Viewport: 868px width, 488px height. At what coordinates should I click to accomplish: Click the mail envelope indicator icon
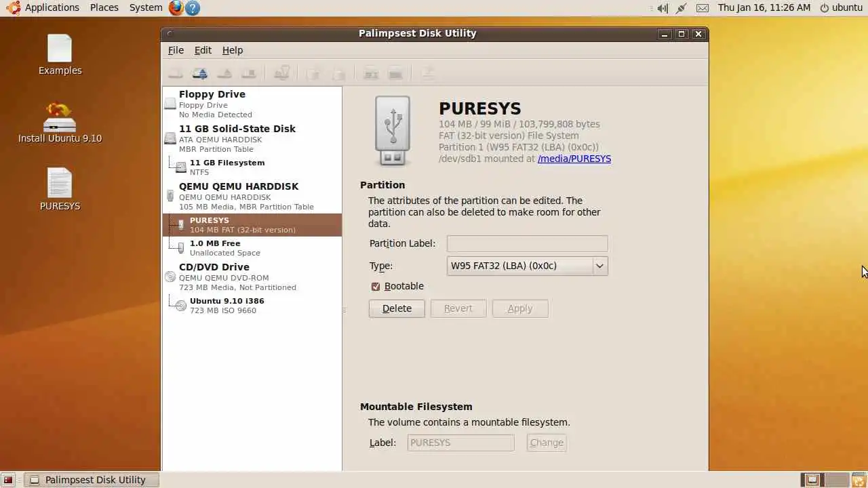pos(702,8)
